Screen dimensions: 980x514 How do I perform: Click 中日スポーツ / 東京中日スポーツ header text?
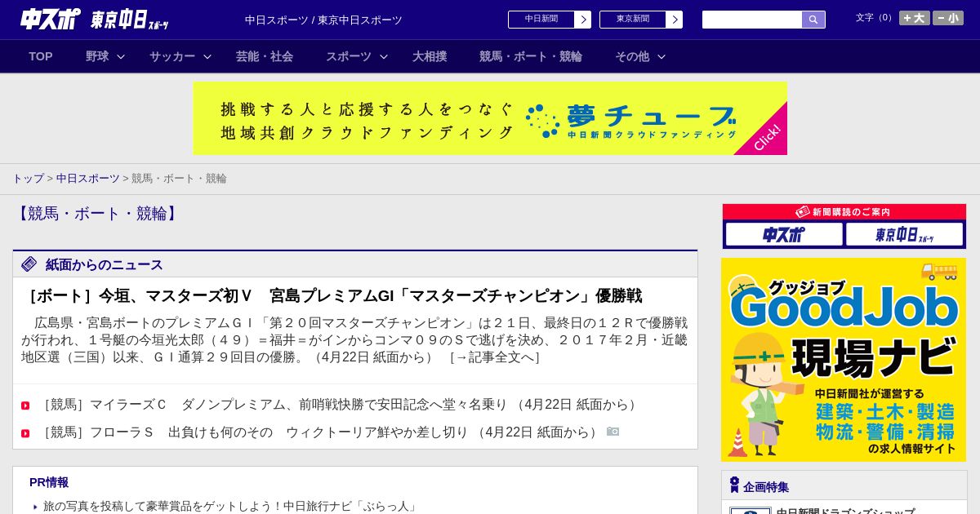click(x=323, y=20)
